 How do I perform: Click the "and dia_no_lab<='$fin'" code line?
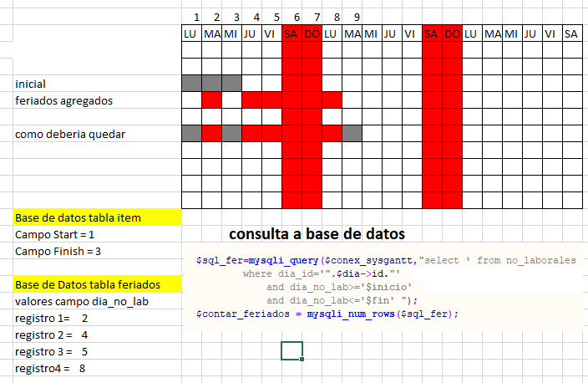click(x=342, y=300)
